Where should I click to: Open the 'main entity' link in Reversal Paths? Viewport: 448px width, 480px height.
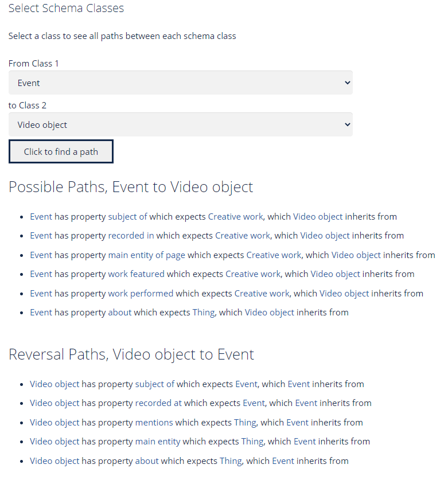(x=158, y=442)
